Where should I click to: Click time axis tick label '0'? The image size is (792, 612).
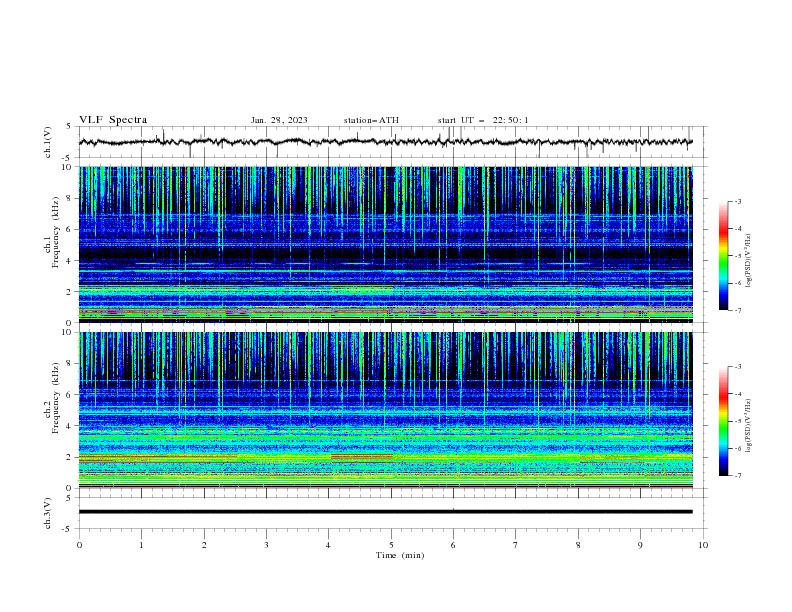point(79,545)
